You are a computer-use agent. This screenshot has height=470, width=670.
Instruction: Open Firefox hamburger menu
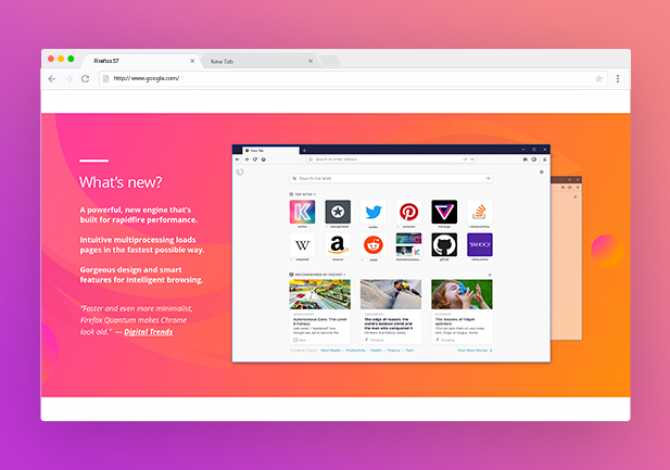544,159
